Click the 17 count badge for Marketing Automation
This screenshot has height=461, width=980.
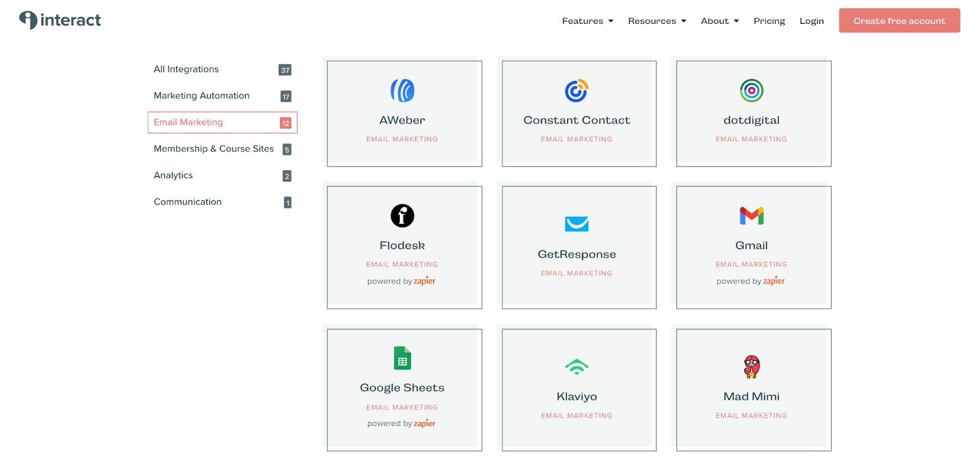[x=286, y=96]
